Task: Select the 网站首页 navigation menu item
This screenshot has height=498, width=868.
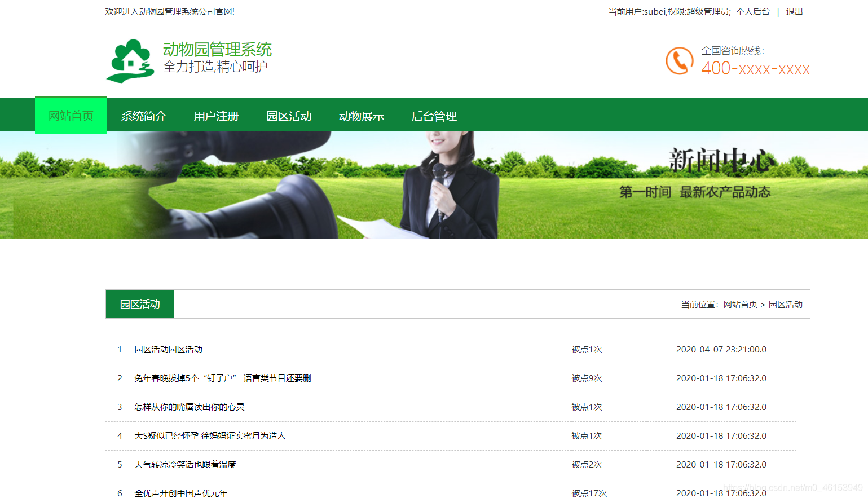Action: click(71, 116)
